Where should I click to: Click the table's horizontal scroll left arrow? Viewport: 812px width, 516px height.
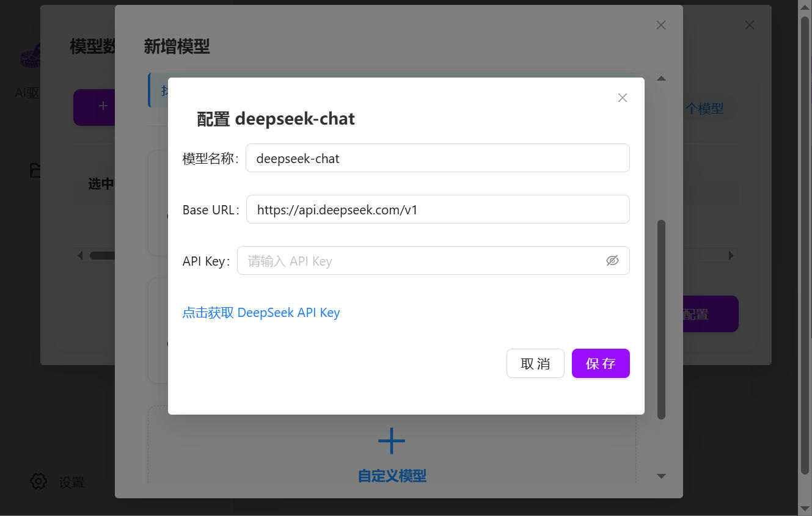[x=80, y=256]
